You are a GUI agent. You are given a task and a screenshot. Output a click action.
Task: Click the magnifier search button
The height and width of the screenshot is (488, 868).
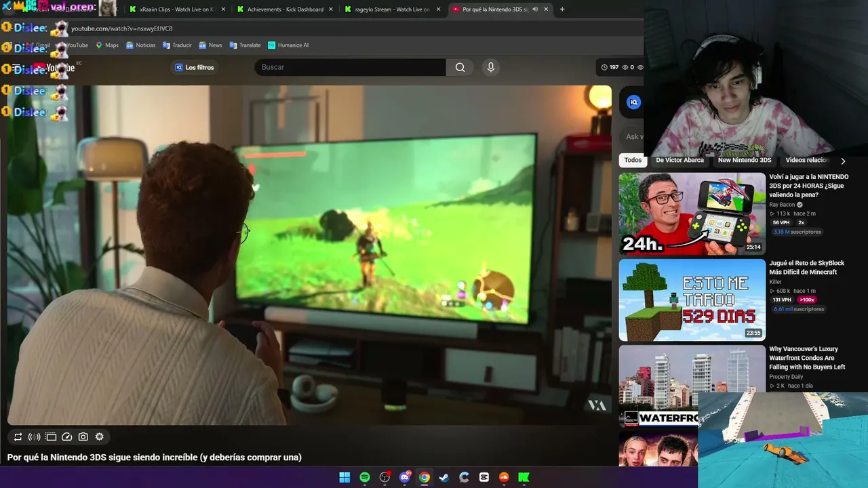click(x=460, y=67)
